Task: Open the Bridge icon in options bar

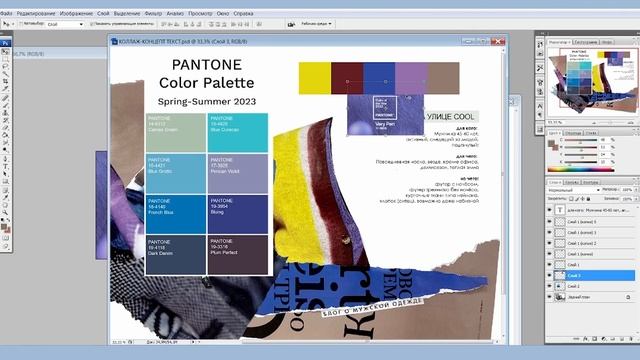Action: click(x=291, y=24)
